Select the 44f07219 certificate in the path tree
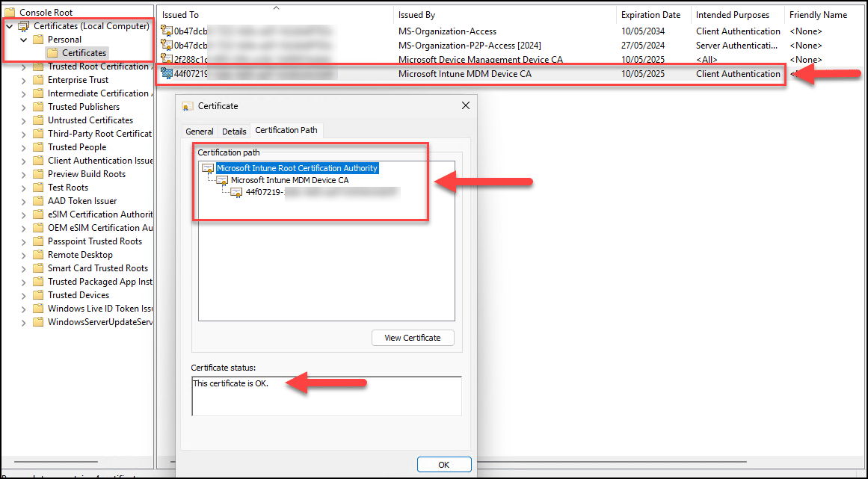868x479 pixels. pyautogui.click(x=322, y=193)
